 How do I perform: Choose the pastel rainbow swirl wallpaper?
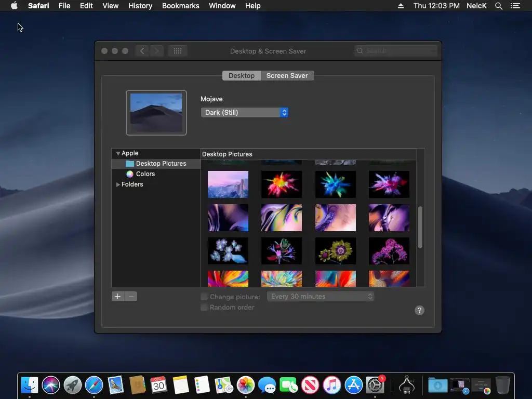[282, 218]
